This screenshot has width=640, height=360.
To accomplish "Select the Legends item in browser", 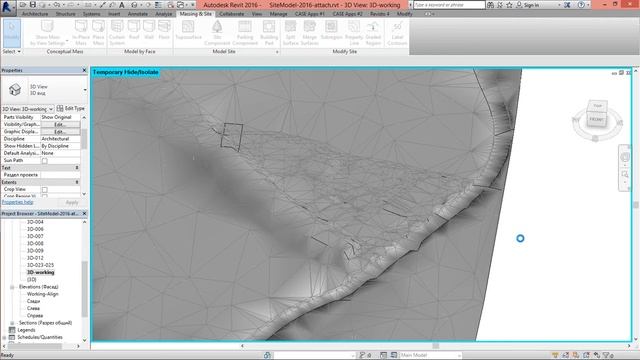I will click(x=26, y=330).
